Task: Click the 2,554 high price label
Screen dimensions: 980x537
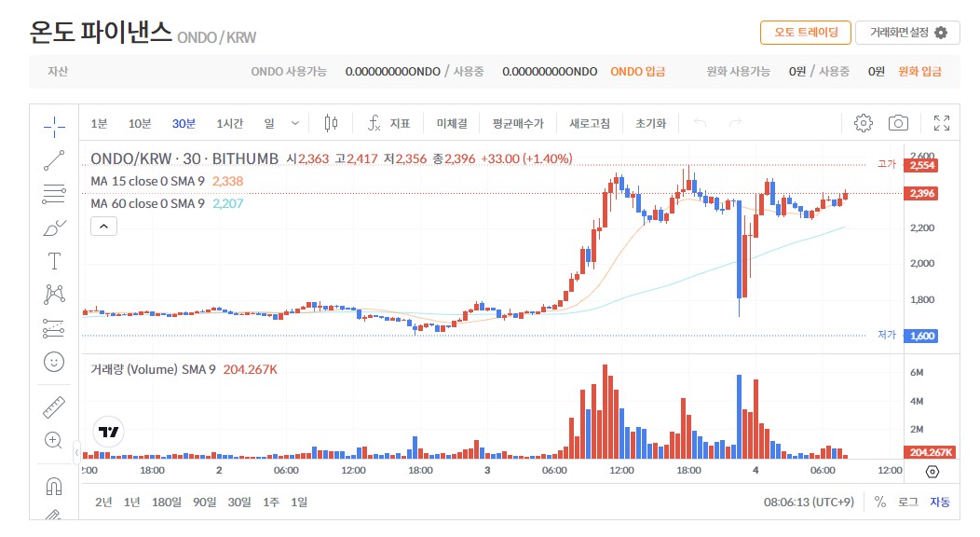Action: click(x=922, y=165)
